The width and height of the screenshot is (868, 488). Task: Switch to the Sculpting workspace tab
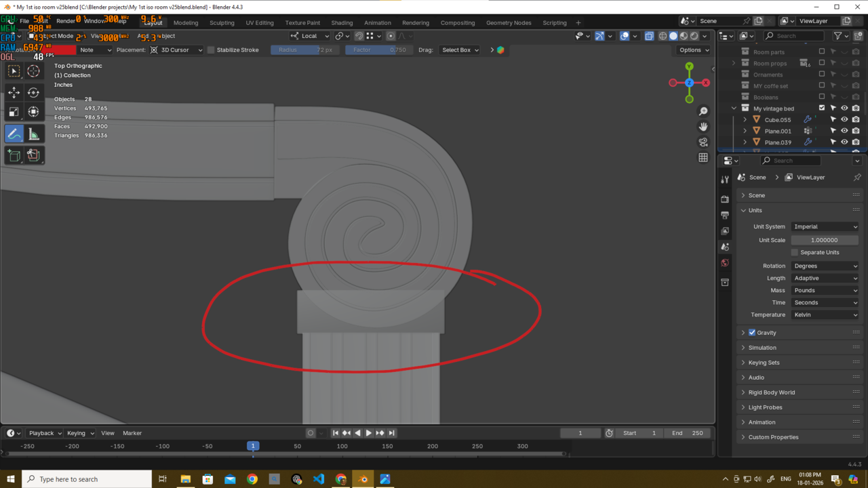point(222,22)
